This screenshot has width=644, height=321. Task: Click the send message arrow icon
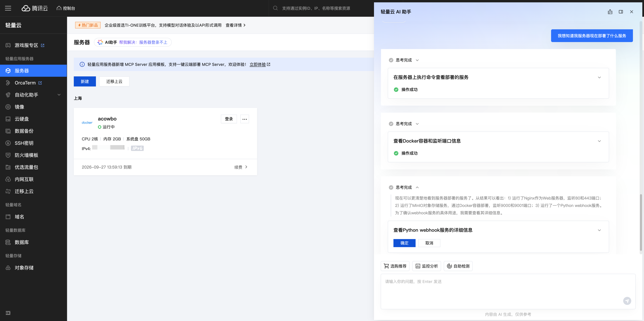tap(628, 301)
